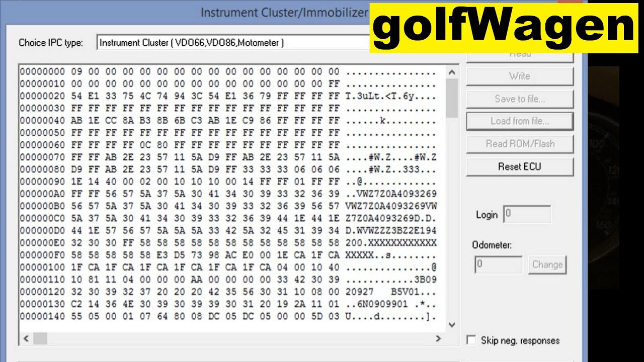Click ASCII text 200.XXXXXXXXXXXX
644x362 pixels.
click(391, 243)
